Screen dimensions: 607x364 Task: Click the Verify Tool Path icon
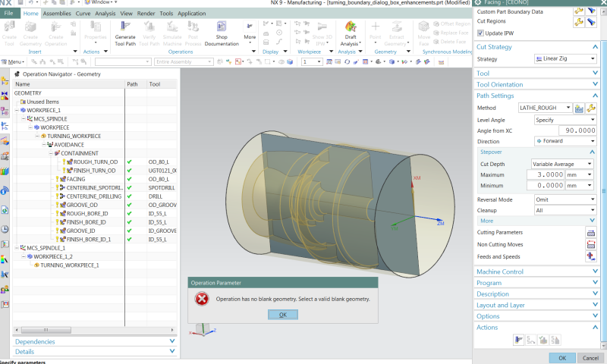click(149, 27)
